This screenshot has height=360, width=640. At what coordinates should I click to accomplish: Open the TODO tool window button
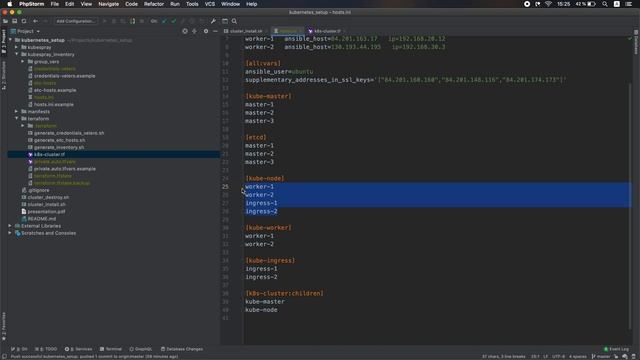point(46,349)
